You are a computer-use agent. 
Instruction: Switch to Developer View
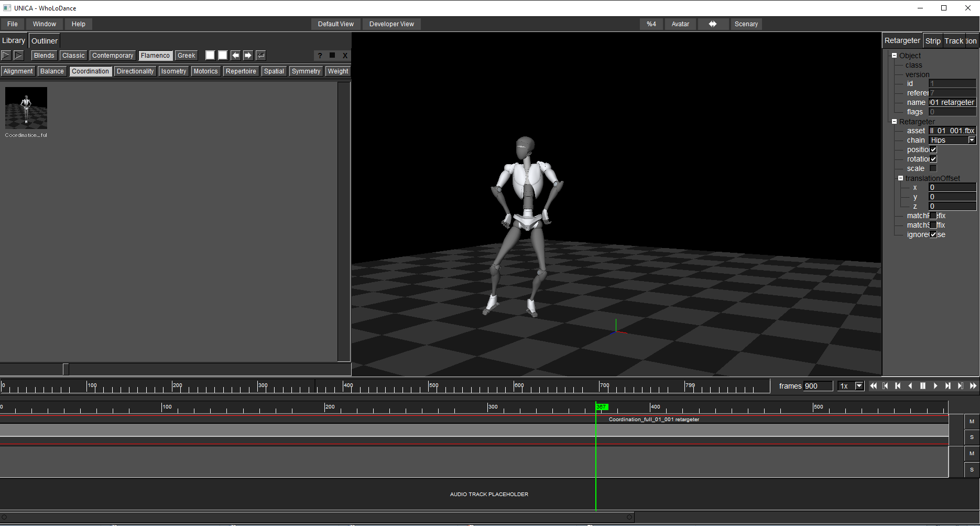coord(391,24)
